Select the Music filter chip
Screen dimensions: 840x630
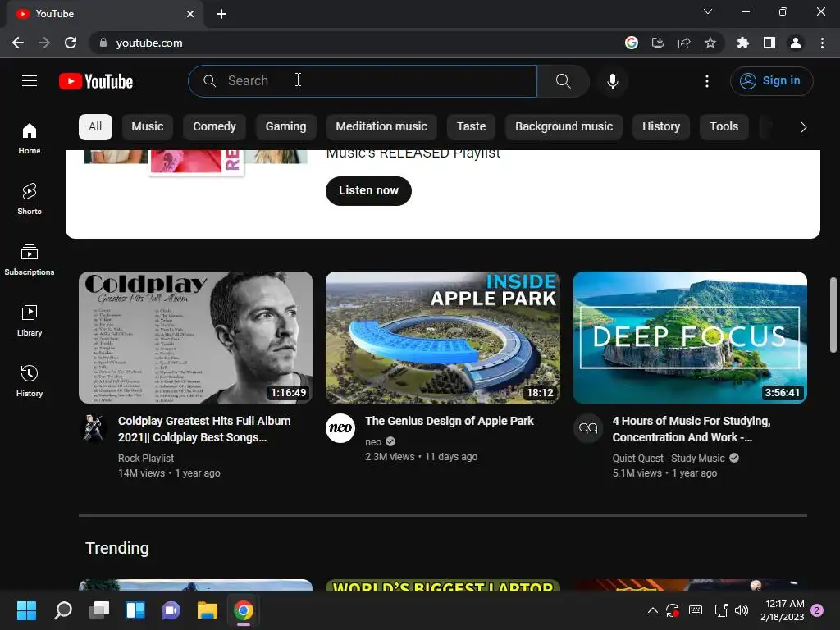coord(148,127)
